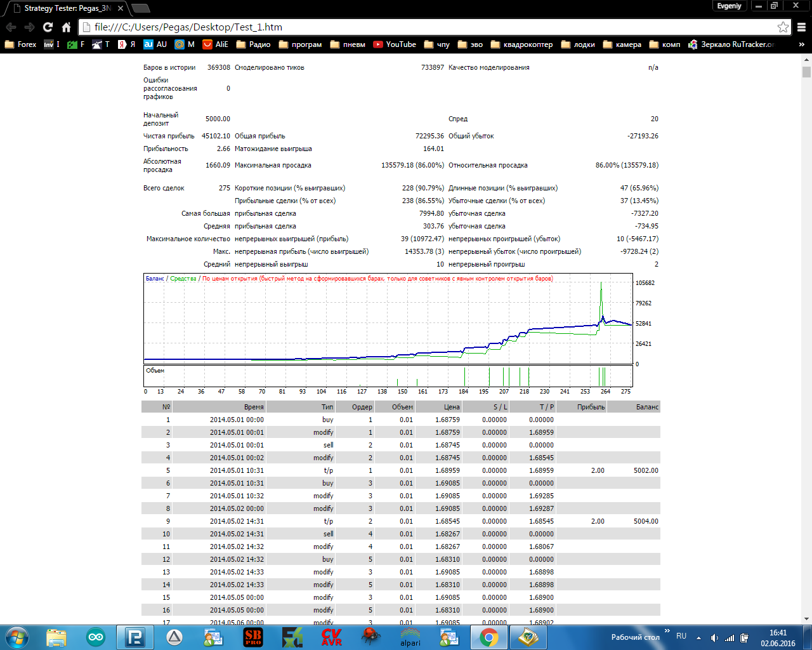Show more bookmarks with the chevron
Viewport: 812px width, 650px height.
tap(802, 44)
